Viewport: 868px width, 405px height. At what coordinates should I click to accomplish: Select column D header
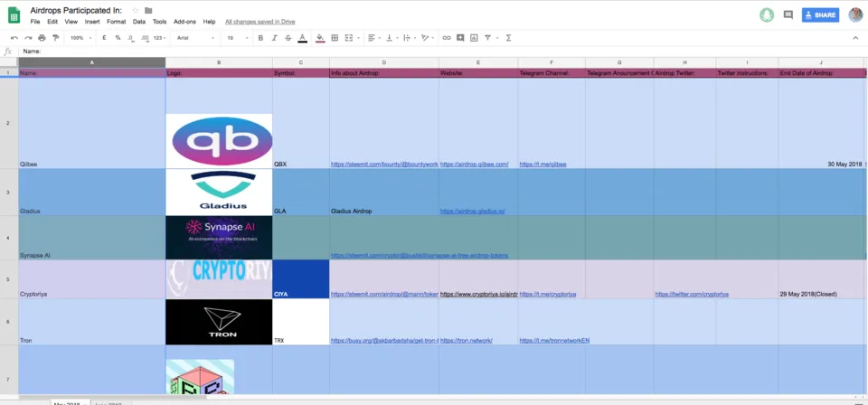tap(384, 62)
